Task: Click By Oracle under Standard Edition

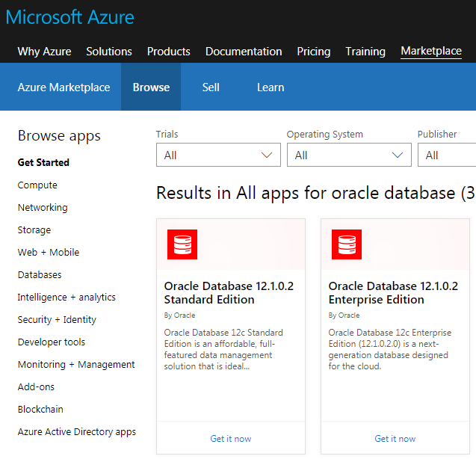Action: pyautogui.click(x=179, y=315)
